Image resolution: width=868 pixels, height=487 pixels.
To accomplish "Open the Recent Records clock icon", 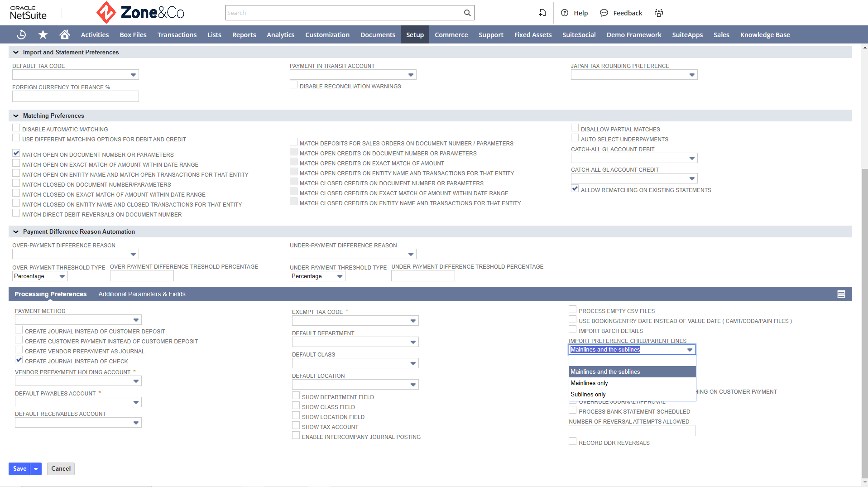I will click(x=21, y=35).
